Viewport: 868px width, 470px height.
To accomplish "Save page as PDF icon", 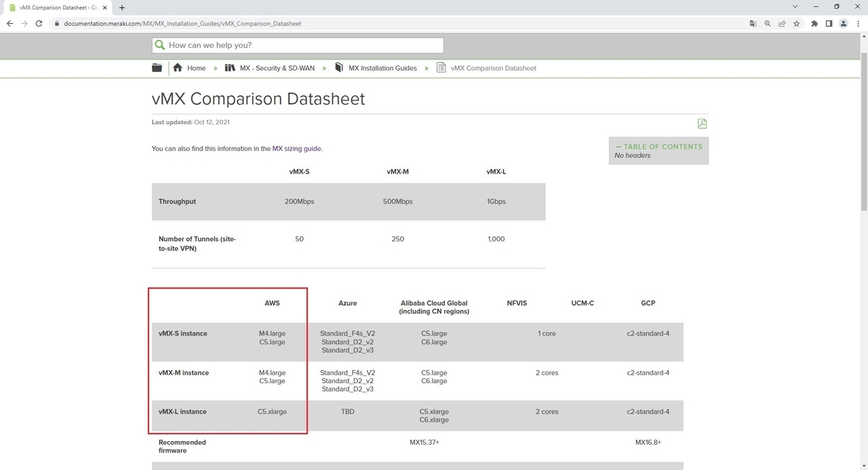I will [x=702, y=123].
